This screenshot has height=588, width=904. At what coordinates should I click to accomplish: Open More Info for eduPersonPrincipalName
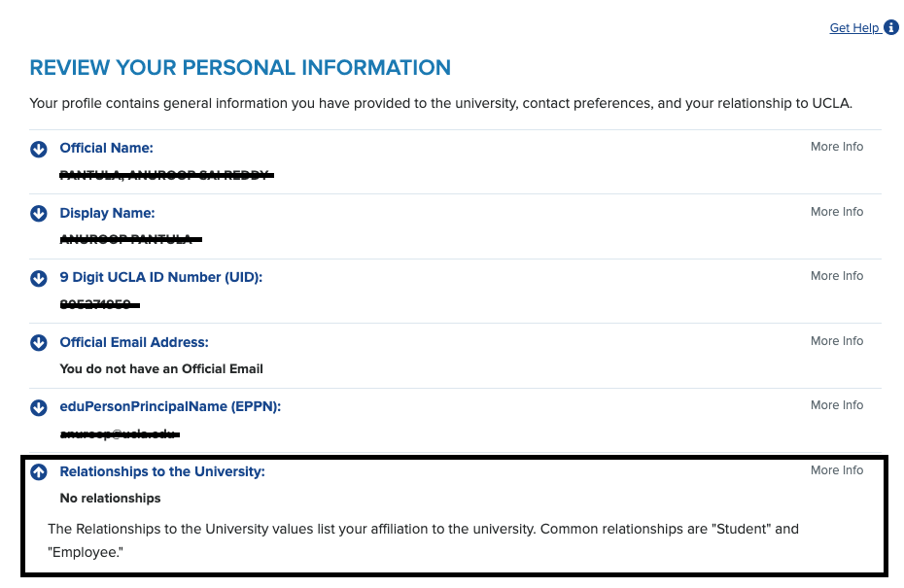click(x=837, y=405)
